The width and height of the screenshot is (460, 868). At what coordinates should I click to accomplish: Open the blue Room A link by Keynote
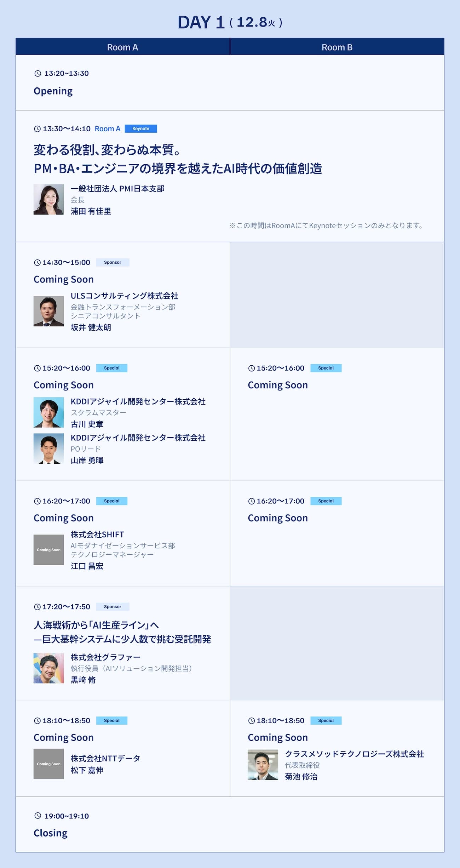pyautogui.click(x=108, y=129)
